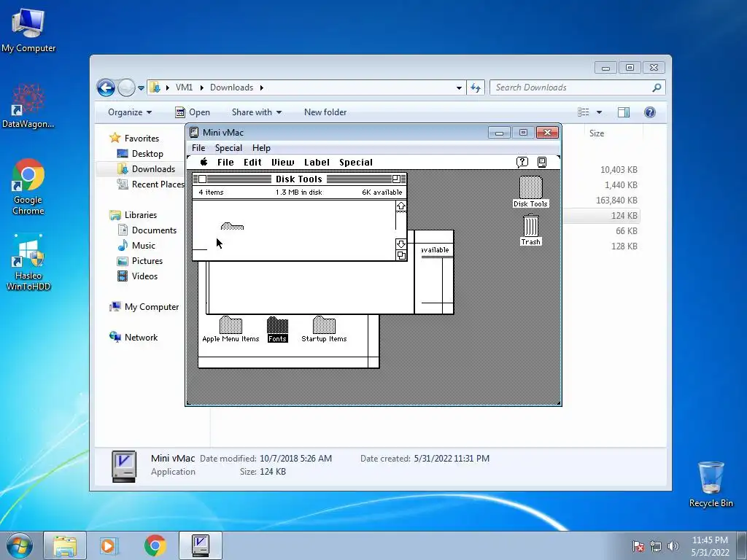Select the Recycle Bin icon
747x560 pixels.
point(711,485)
